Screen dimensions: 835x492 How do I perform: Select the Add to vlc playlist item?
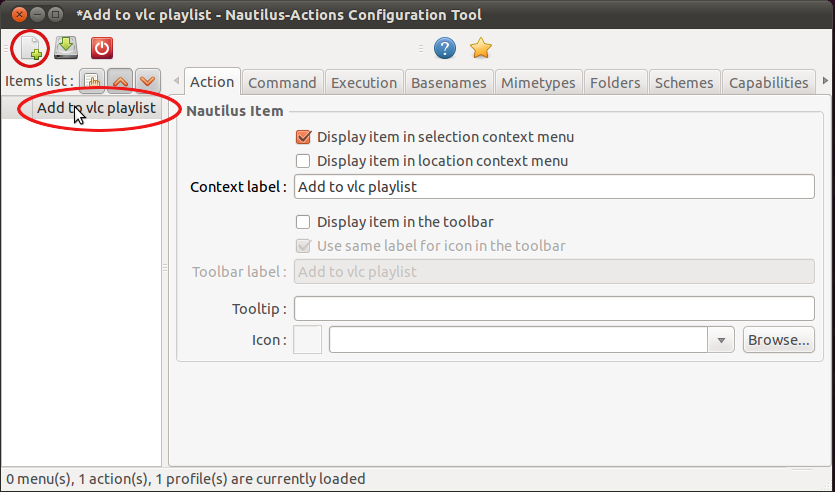pos(96,108)
